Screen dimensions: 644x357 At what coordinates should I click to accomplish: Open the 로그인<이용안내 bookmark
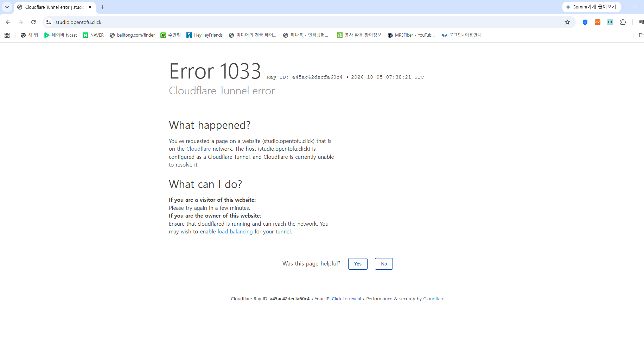461,35
